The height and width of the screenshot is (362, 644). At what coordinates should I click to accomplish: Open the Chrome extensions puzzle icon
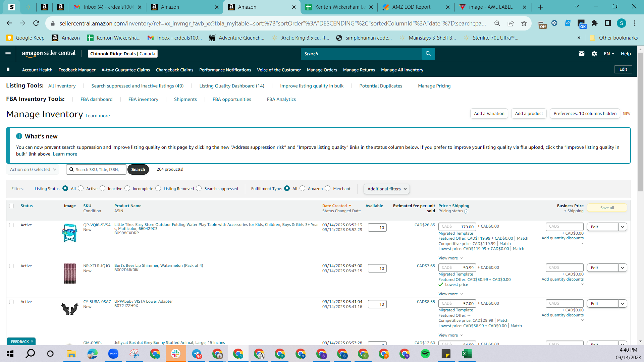(x=595, y=23)
